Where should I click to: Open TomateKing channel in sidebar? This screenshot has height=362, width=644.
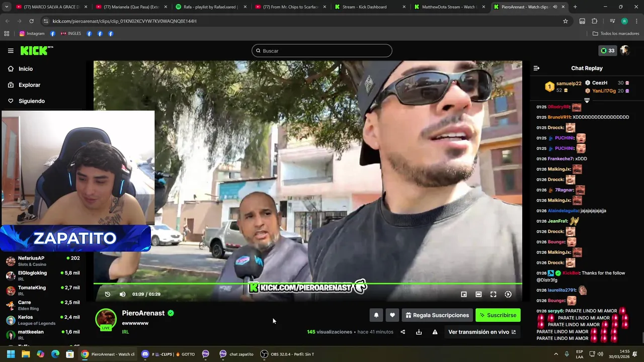tap(43, 290)
